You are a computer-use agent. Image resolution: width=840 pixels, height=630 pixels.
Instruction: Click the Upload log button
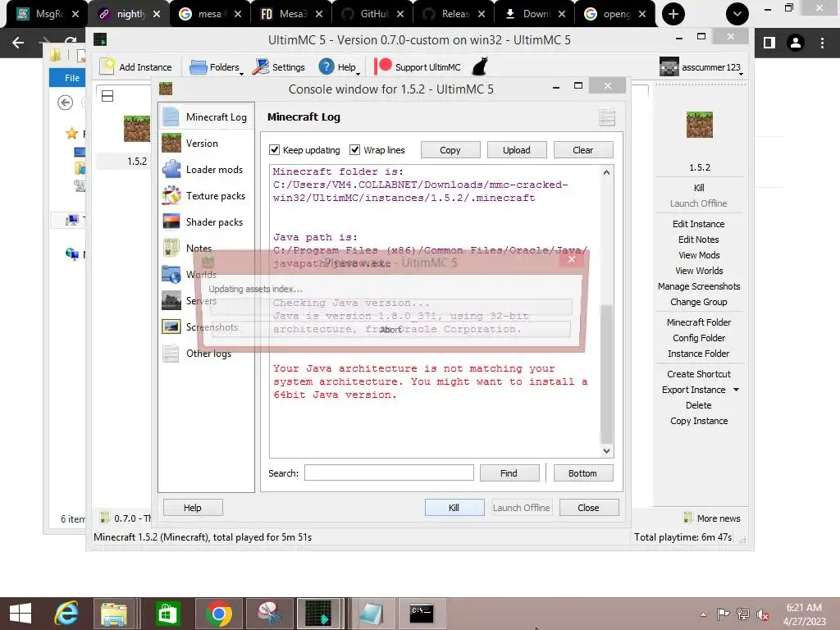click(517, 150)
